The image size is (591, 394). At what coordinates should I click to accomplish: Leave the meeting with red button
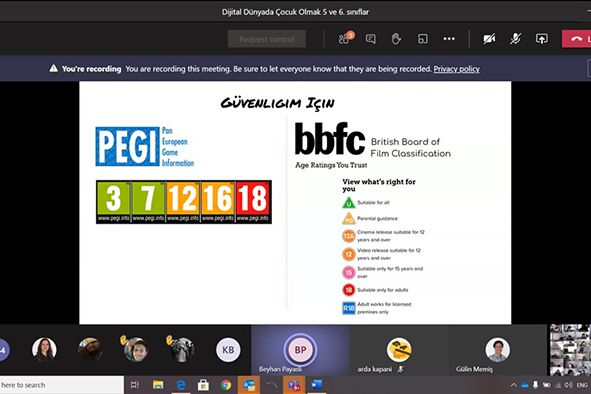[x=577, y=39]
